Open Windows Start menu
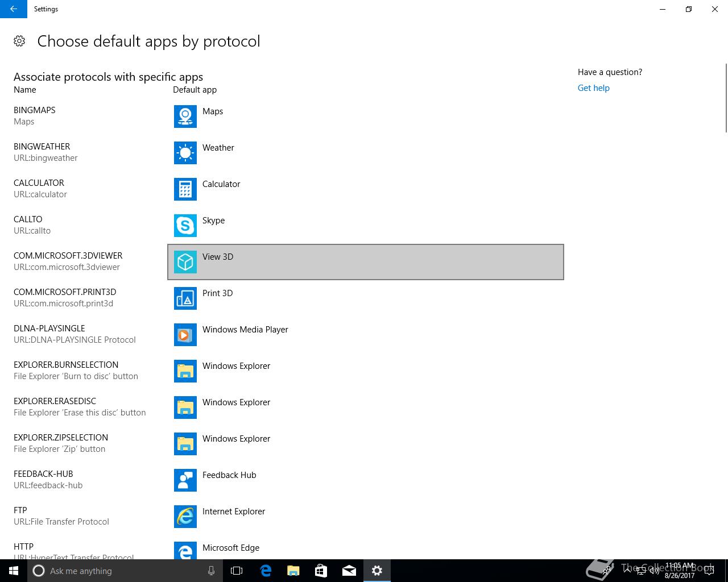728x582 pixels. click(14, 571)
